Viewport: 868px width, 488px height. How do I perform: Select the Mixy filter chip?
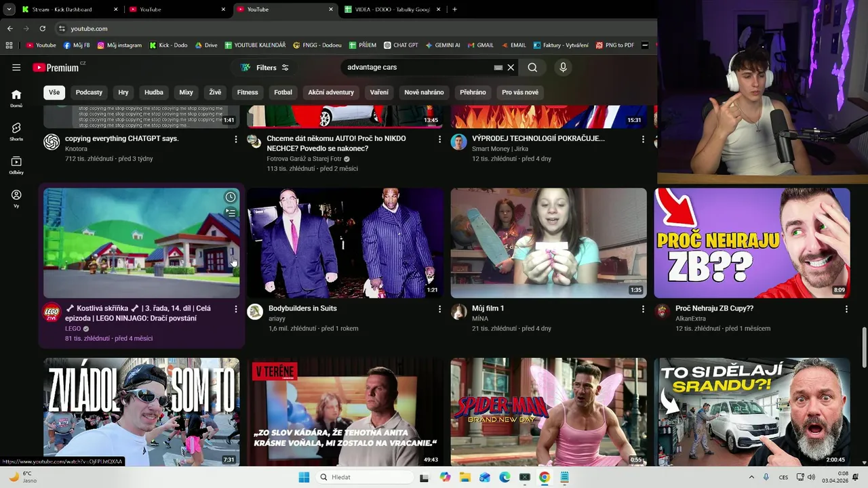coord(186,92)
